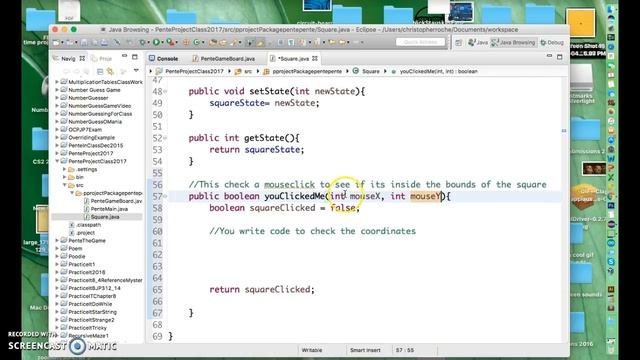Switch to the PenteGameBoard.java tab
This screenshot has width=640, height=360.
pyautogui.click(x=224, y=59)
